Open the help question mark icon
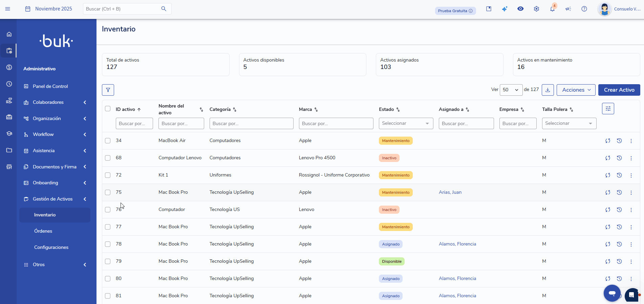Viewport: 644px width, 304px height. [x=584, y=9]
